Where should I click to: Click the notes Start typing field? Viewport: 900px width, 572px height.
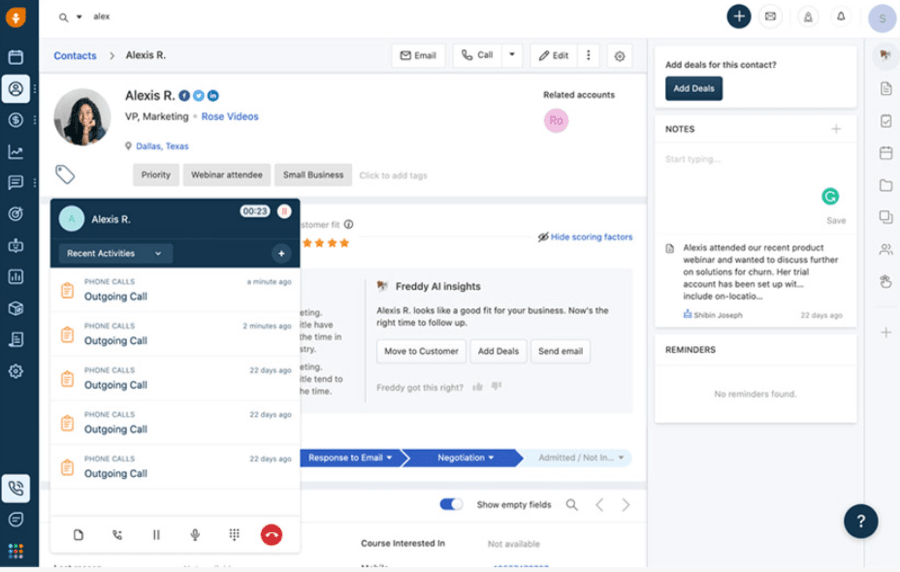click(692, 159)
